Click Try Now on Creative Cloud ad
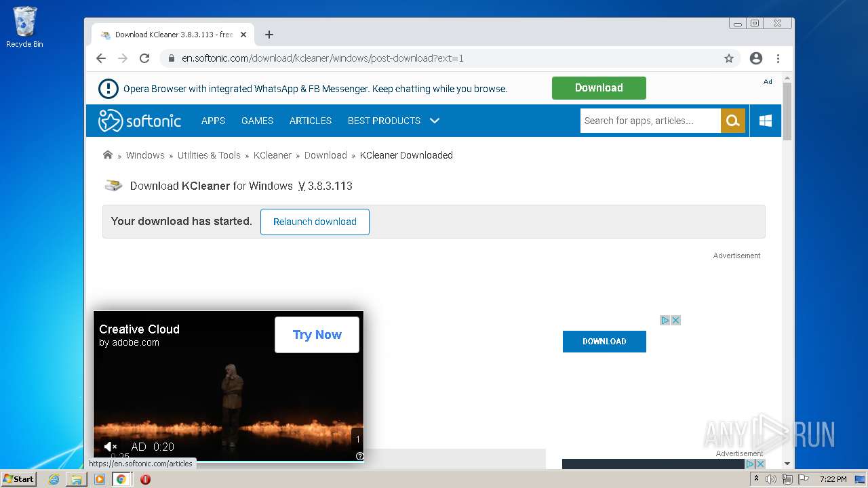Screen dimensions: 868x488 coord(317,335)
